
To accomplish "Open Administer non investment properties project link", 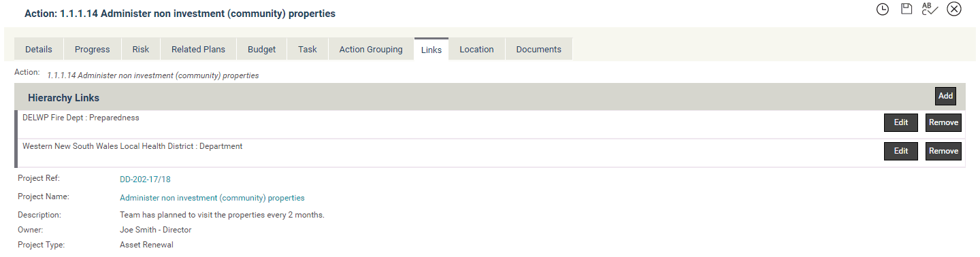I will tap(212, 199).
